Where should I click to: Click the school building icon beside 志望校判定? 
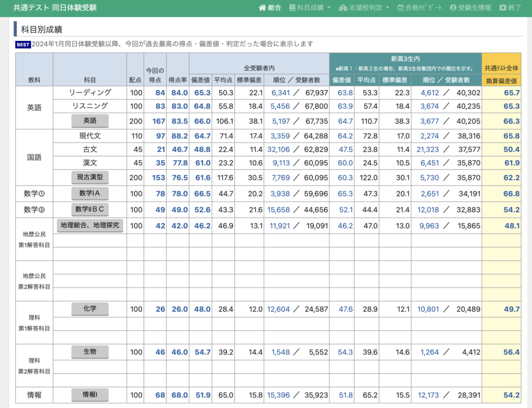pos(342,8)
